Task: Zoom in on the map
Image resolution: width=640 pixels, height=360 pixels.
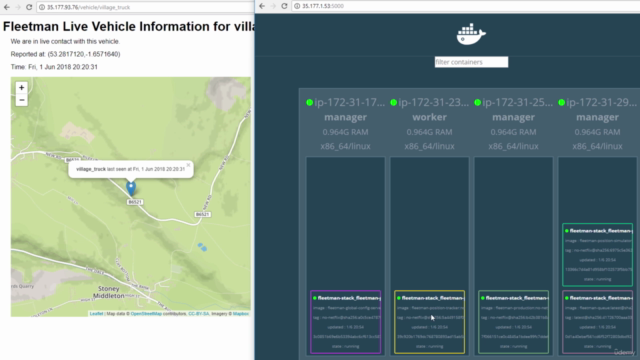Action: coord(22,87)
